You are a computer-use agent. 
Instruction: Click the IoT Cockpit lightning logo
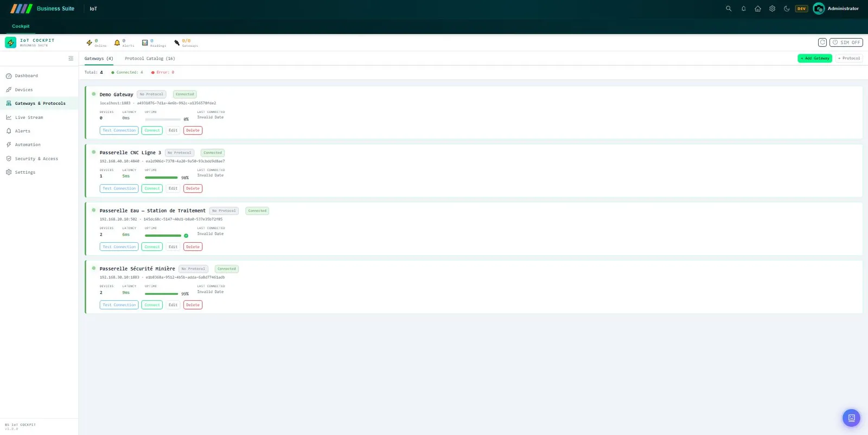10,42
